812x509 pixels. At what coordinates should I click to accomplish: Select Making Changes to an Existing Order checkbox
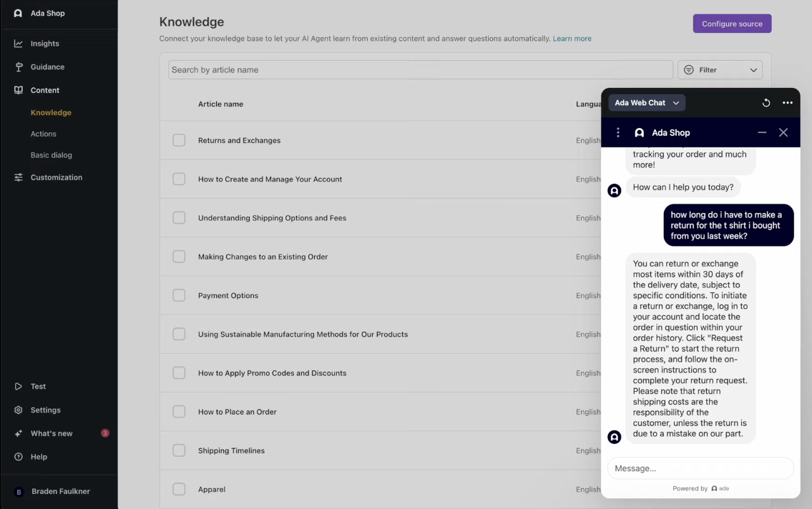(179, 257)
